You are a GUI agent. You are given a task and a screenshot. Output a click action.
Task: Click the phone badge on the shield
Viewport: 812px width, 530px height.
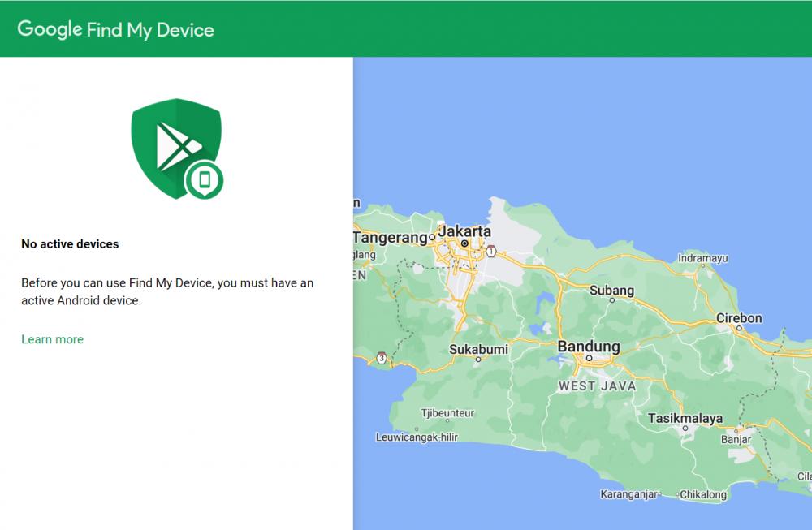[x=204, y=179]
